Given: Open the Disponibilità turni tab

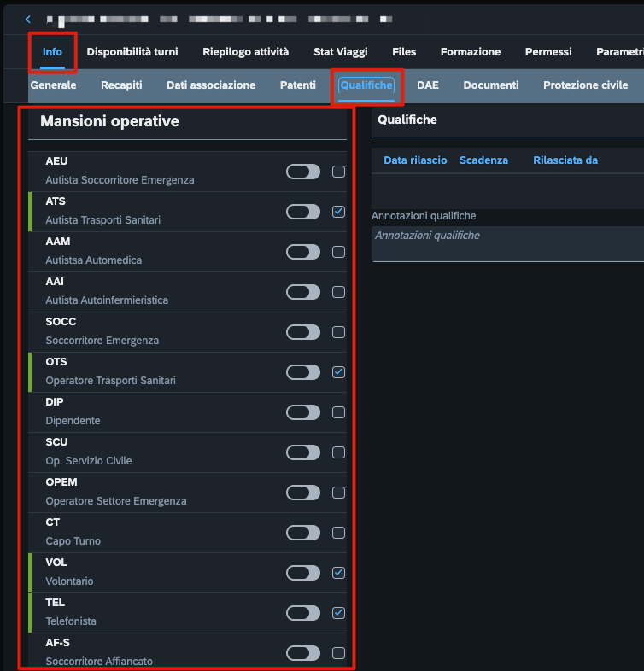Looking at the screenshot, I should pos(132,52).
